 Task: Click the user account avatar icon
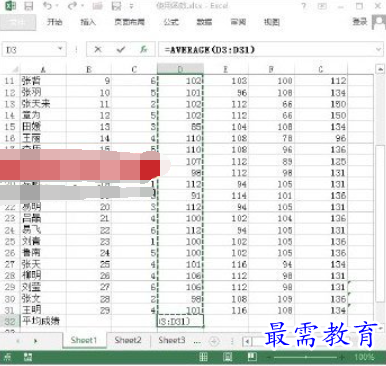tap(379, 23)
